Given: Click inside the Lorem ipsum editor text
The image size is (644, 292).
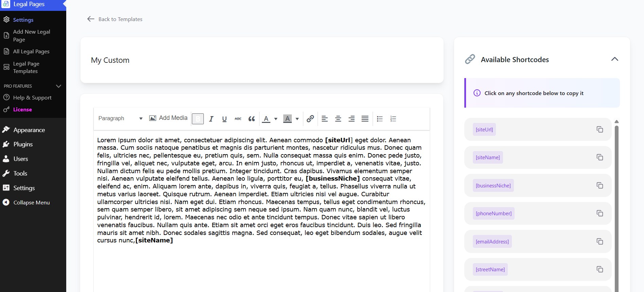Looking at the screenshot, I should pyautogui.click(x=261, y=190).
